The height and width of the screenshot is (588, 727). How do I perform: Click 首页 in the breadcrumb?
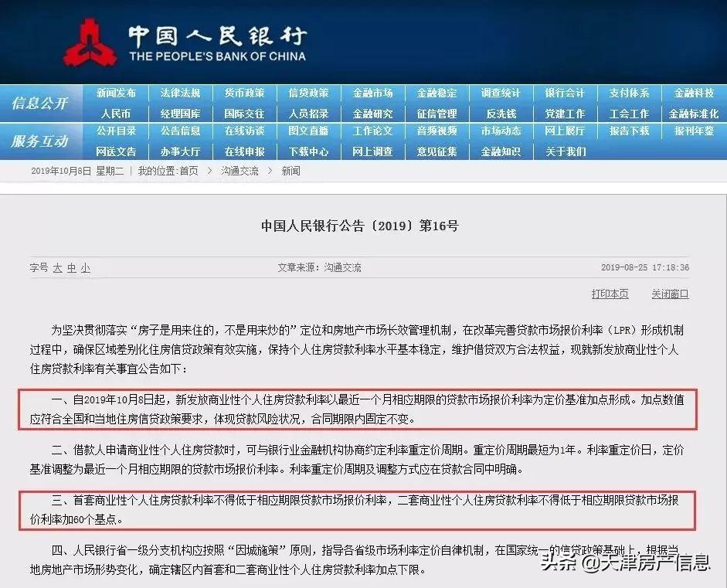point(189,171)
